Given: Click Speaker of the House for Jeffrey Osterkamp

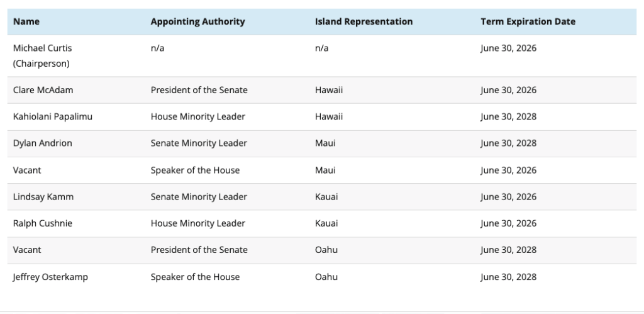Looking at the screenshot, I should (x=195, y=276).
